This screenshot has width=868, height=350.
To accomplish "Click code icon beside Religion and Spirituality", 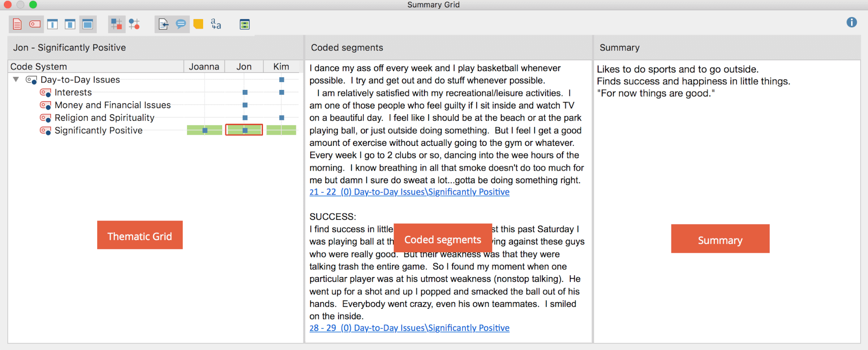I will click(45, 118).
